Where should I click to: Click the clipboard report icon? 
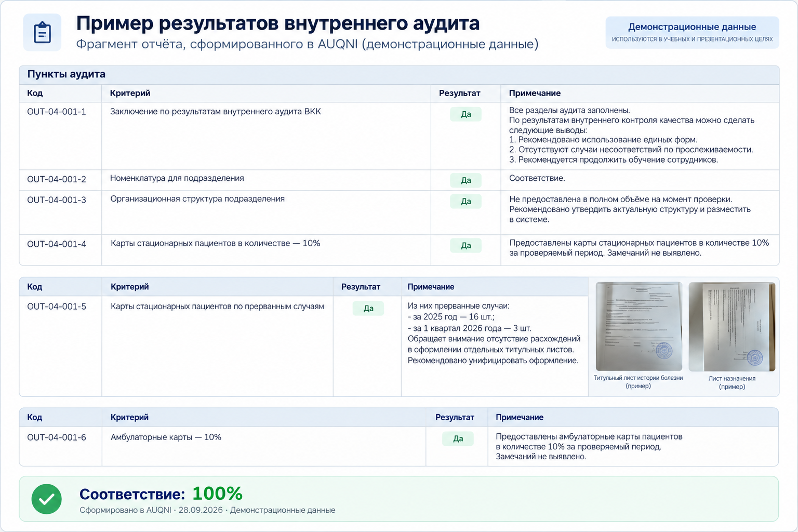click(x=42, y=33)
